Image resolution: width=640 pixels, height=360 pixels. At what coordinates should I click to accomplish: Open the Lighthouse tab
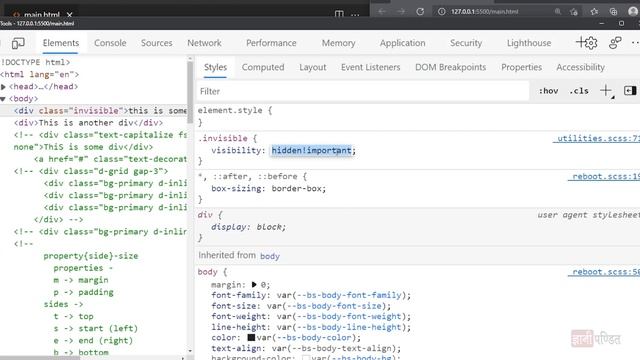pos(529,43)
